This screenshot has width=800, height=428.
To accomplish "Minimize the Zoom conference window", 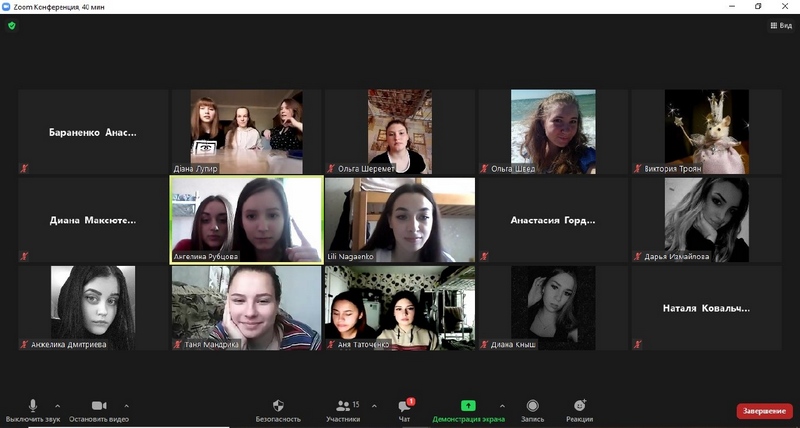I will click(732, 7).
